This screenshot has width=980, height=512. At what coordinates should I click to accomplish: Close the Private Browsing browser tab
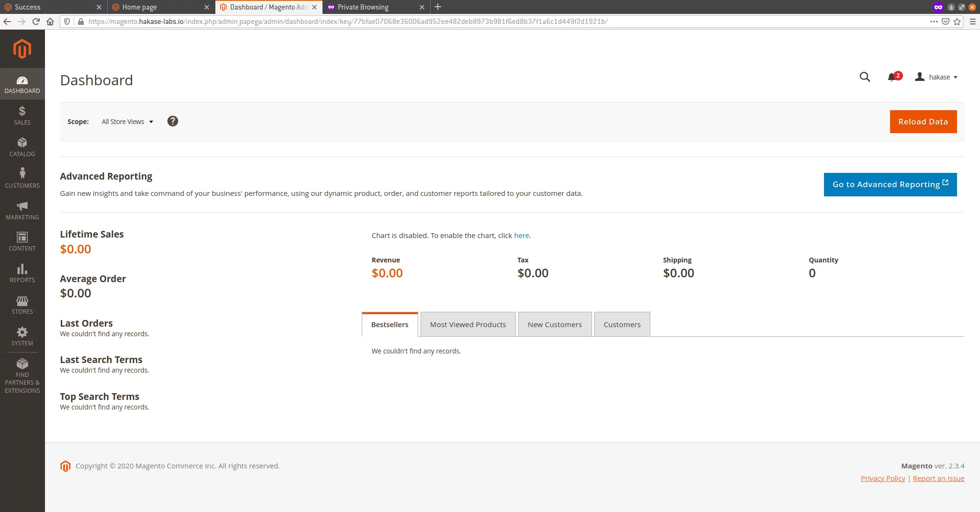tap(422, 7)
